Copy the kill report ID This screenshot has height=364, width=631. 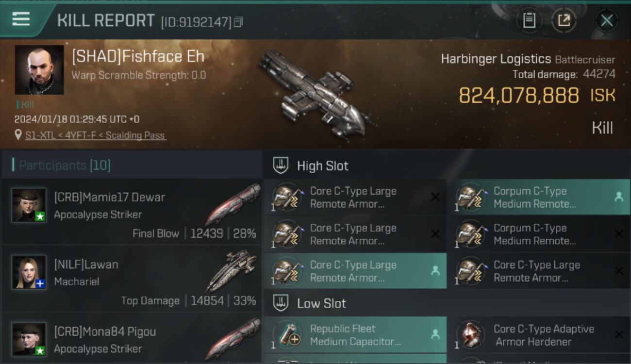(x=238, y=22)
